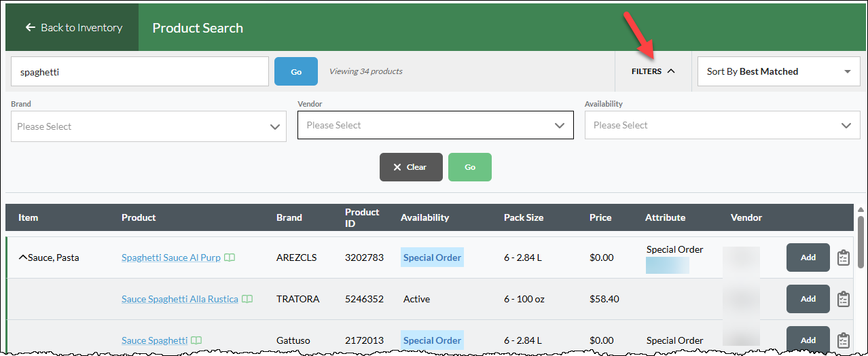
Task: Click Active availability for TRATORA row
Action: 416,299
